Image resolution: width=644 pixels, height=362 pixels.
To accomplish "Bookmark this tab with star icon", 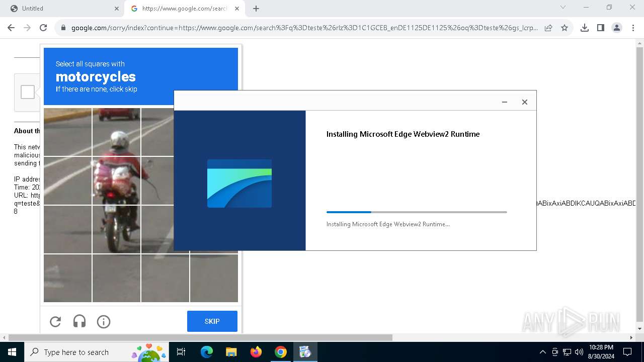I will point(565,28).
